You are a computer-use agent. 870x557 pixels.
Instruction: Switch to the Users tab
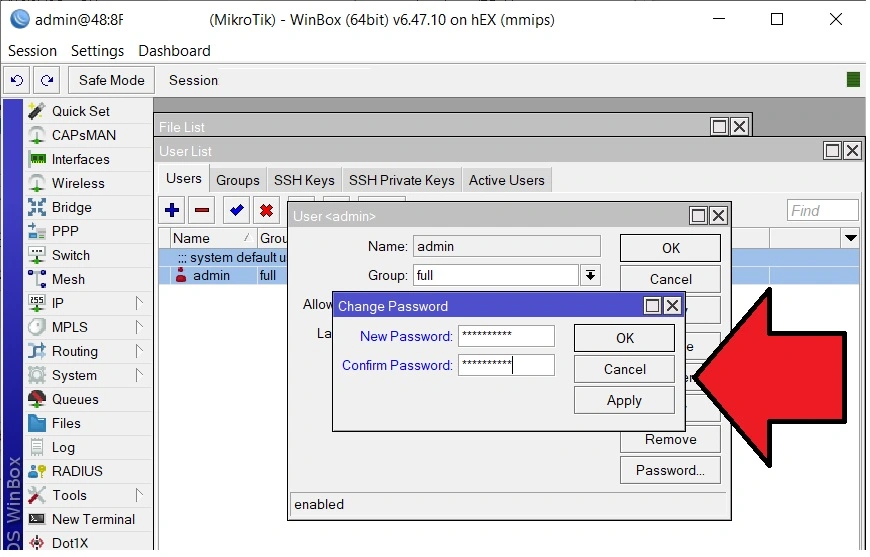click(x=184, y=179)
